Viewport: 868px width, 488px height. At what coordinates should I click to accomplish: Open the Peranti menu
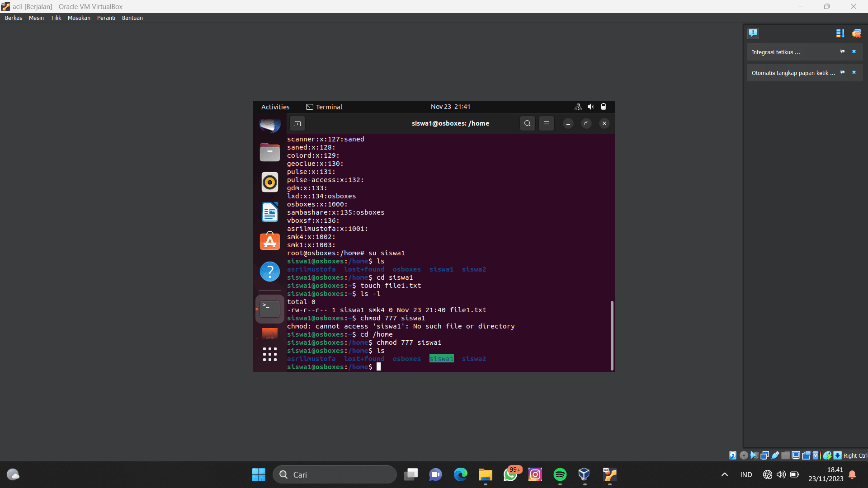[106, 18]
